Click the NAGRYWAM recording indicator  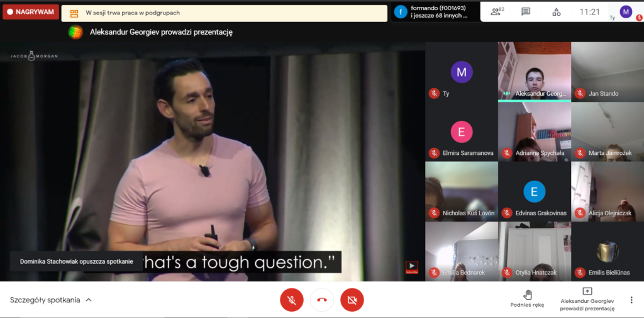pyautogui.click(x=31, y=12)
